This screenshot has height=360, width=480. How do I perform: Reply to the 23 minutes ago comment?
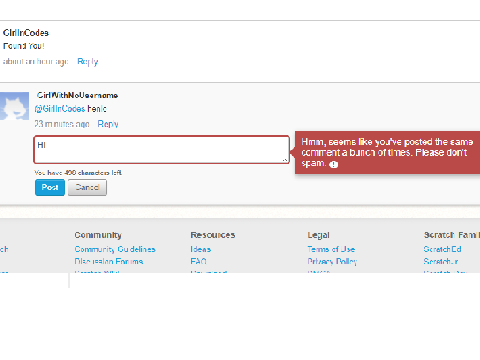point(108,124)
